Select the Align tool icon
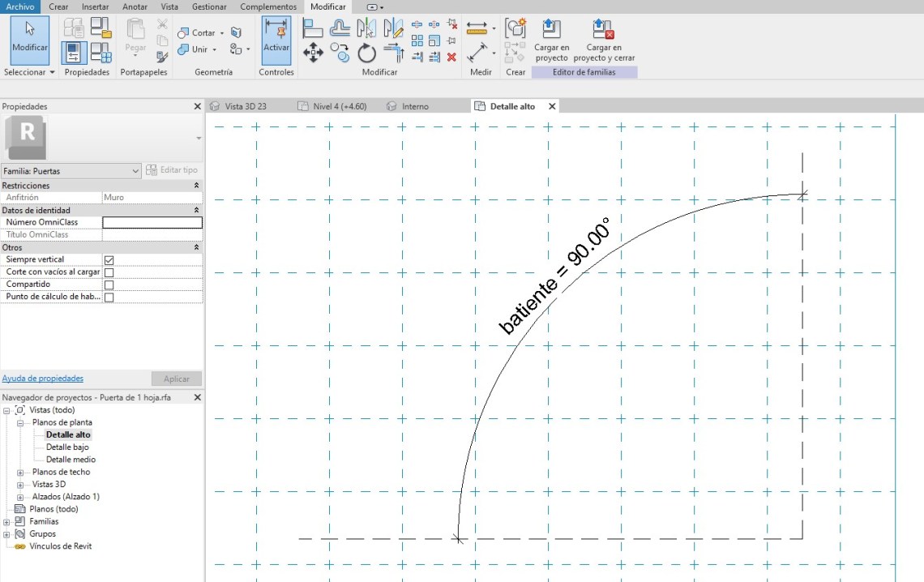The width and height of the screenshot is (924, 582). 313,28
